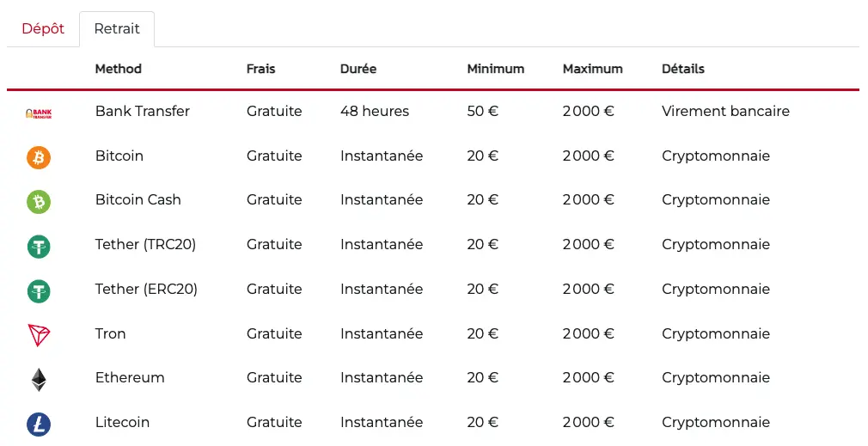Select the Bank Transfer method name
Screen dimensions: 868x446
tap(143, 111)
